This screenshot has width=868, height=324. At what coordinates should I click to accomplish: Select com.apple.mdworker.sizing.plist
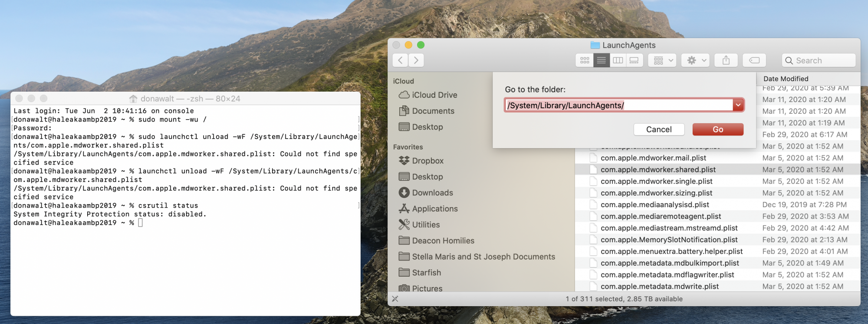click(x=656, y=193)
